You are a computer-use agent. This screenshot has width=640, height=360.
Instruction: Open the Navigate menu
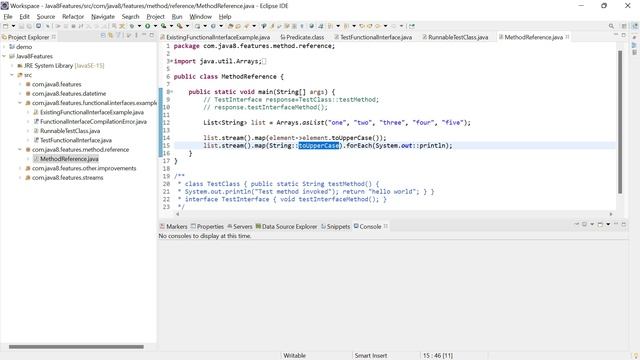102,16
